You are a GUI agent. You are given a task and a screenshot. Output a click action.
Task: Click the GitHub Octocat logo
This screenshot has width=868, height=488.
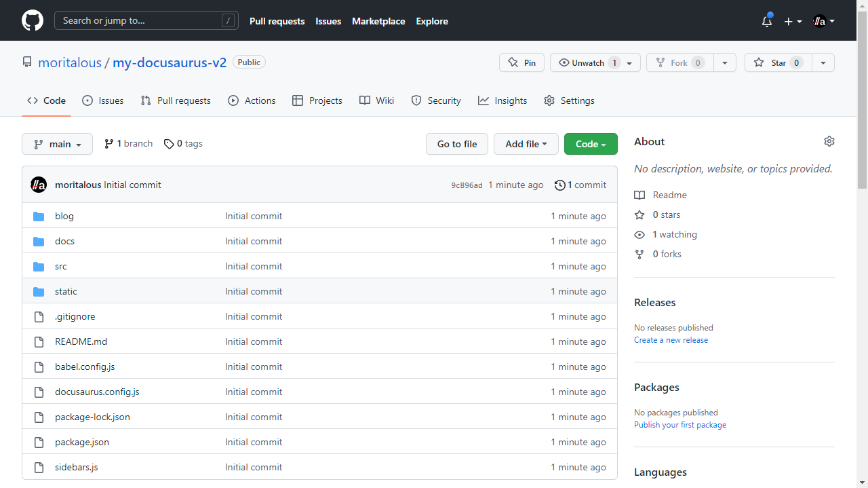33,20
